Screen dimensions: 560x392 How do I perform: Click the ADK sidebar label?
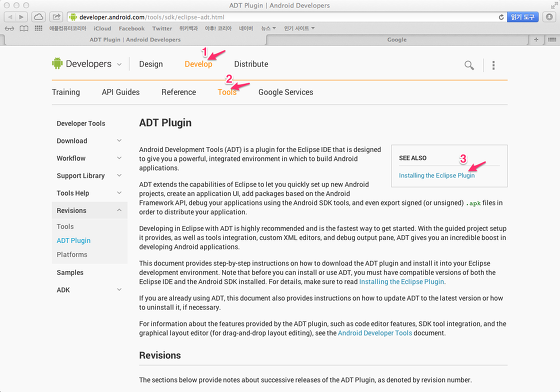[x=63, y=290]
